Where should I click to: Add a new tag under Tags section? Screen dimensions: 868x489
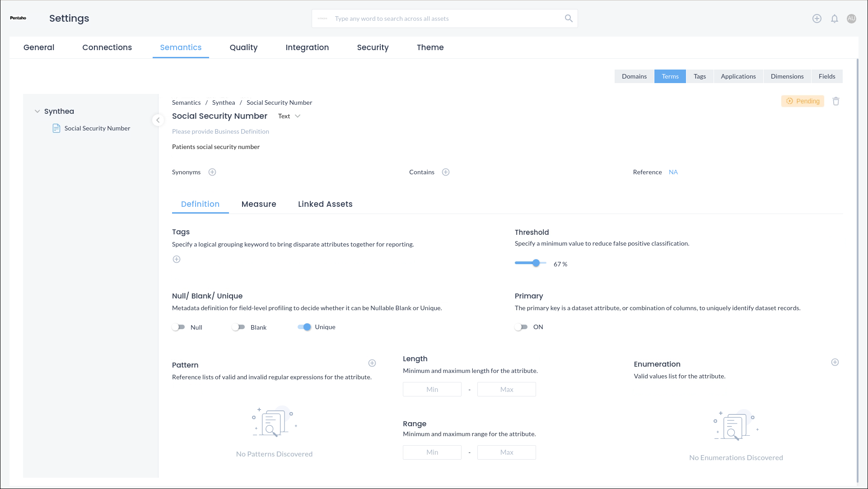pos(177,259)
